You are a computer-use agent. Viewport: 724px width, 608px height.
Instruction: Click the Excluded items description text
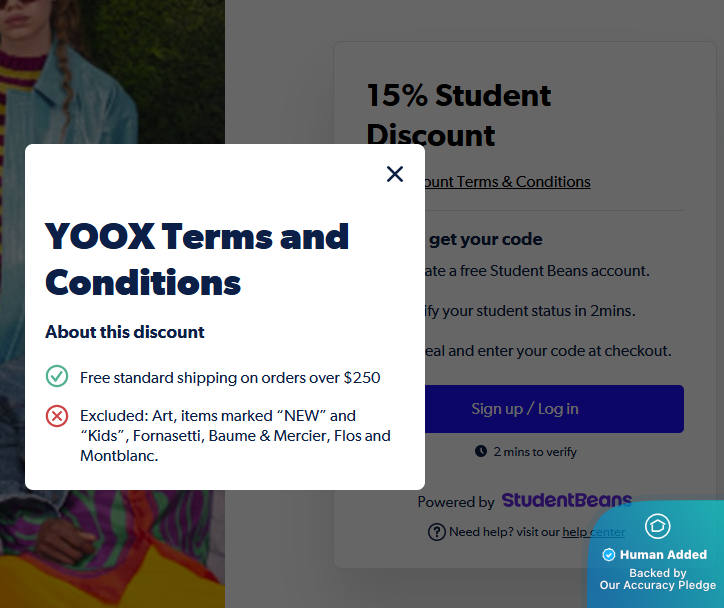click(x=235, y=435)
